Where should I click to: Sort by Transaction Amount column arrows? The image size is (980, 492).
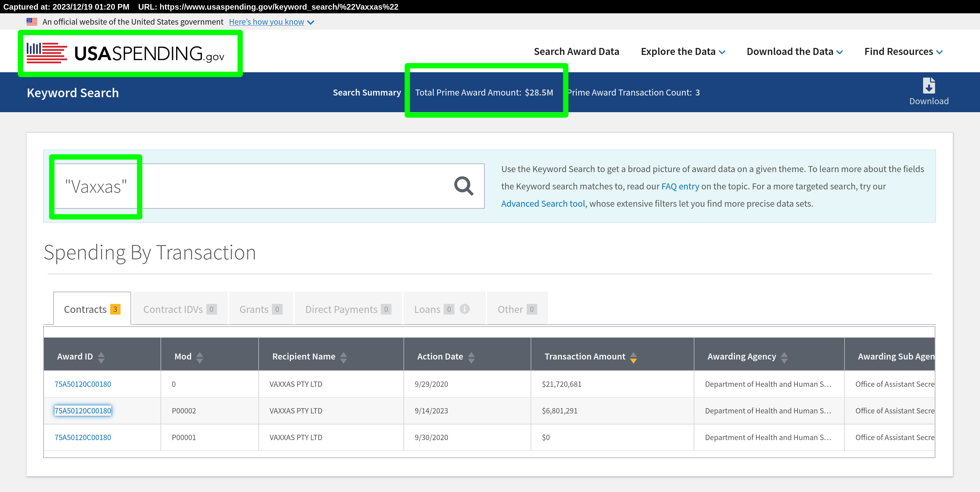coord(633,357)
